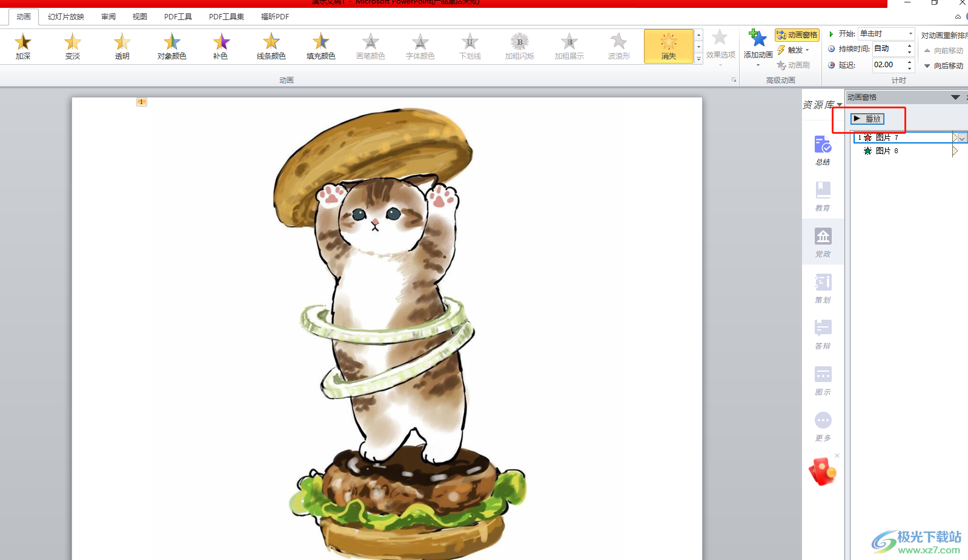
Task: Select the 加粗展示 (Bold Reveal) effect
Action: pyautogui.click(x=569, y=47)
